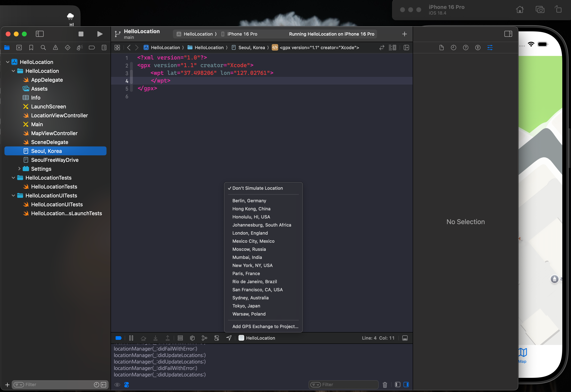Image resolution: width=571 pixels, height=392 pixels.
Task: Open MapViewController swift file
Action: 54,133
